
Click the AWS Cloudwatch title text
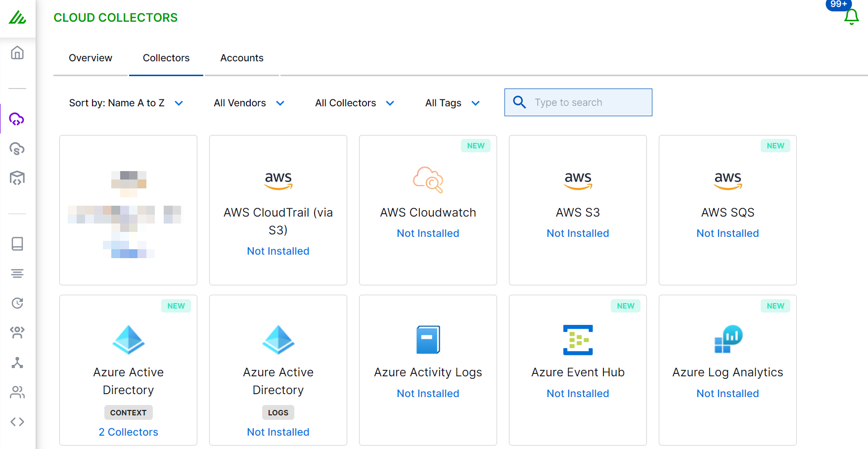point(428,213)
